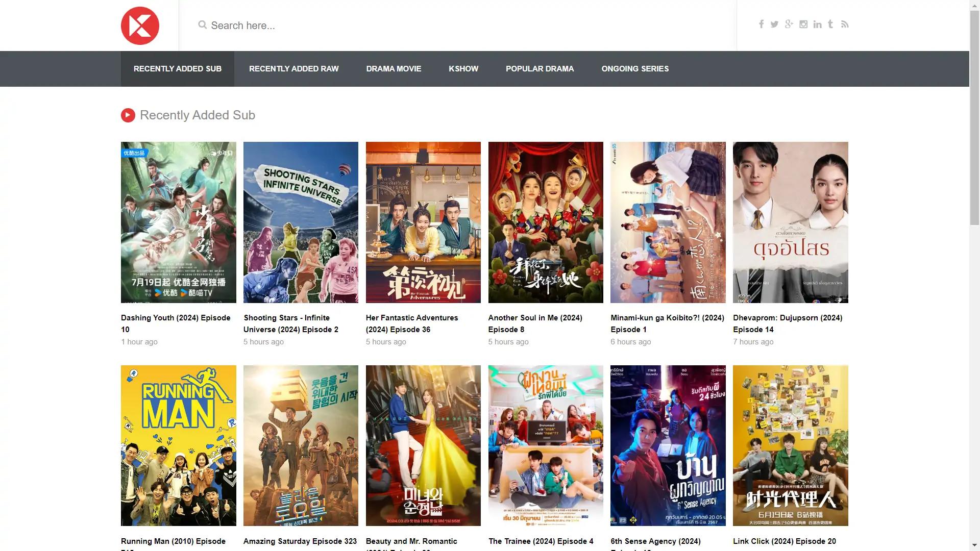
Task: Open the Instagram icon
Action: click(x=803, y=24)
